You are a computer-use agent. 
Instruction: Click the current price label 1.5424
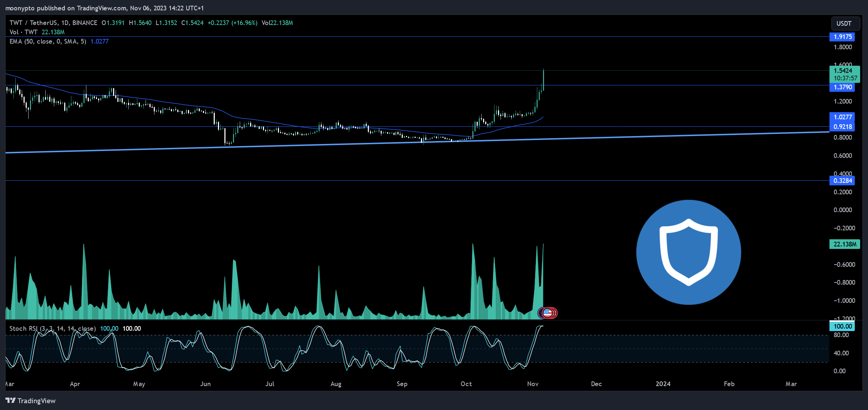coord(843,71)
